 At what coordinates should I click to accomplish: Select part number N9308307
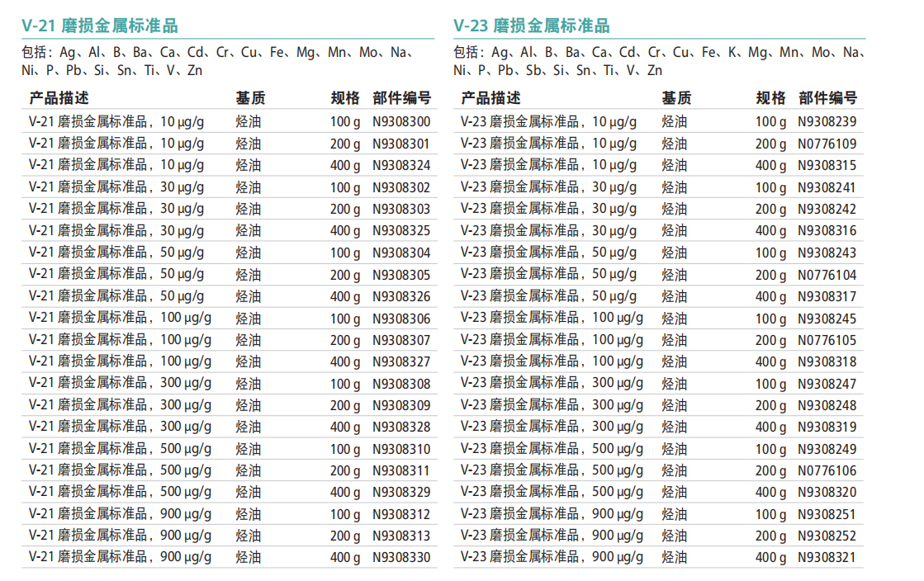coord(401,341)
